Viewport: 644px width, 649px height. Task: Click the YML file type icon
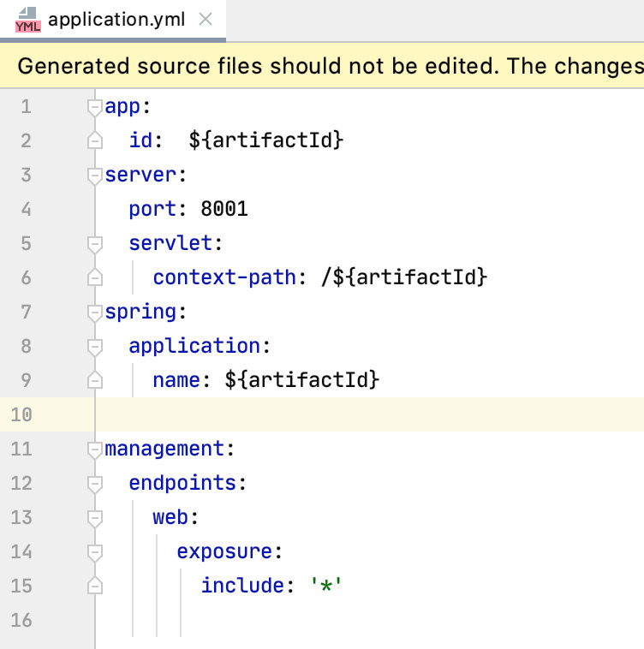pyautogui.click(x=27, y=21)
